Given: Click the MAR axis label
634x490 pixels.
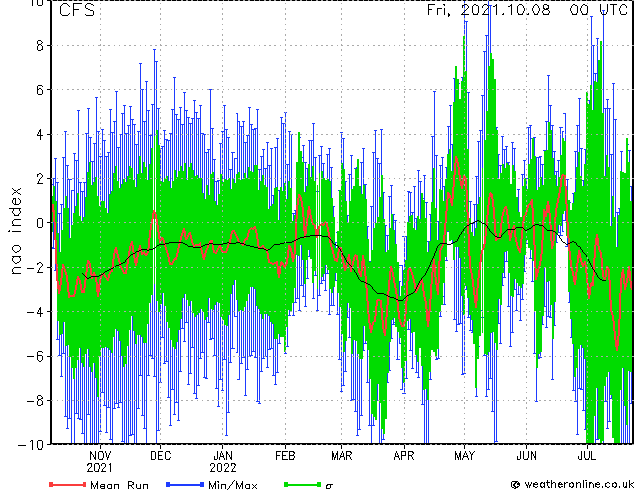Looking at the screenshot, I should click(x=342, y=456).
